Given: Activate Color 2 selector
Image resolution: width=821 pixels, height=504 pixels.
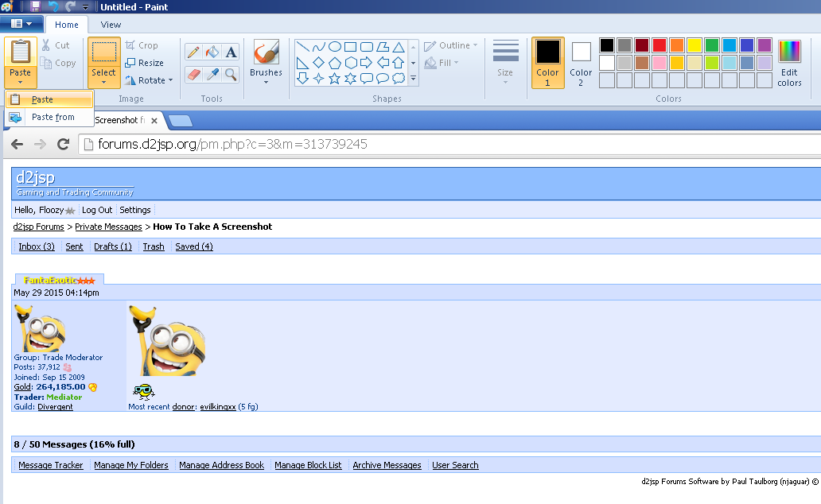Looking at the screenshot, I should click(x=581, y=62).
